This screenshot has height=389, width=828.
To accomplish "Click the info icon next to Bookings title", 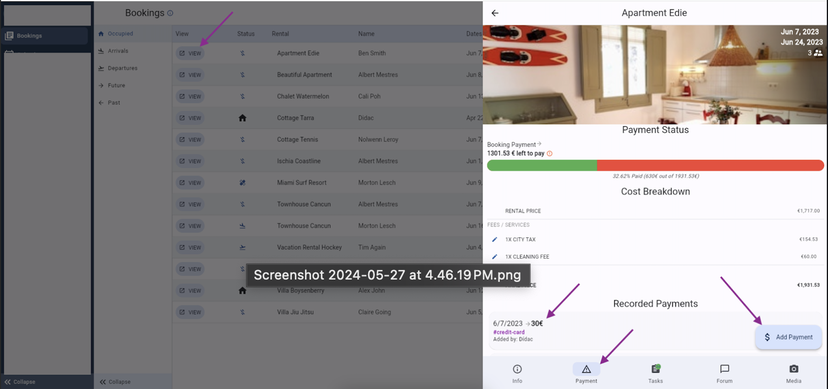I will pos(170,13).
